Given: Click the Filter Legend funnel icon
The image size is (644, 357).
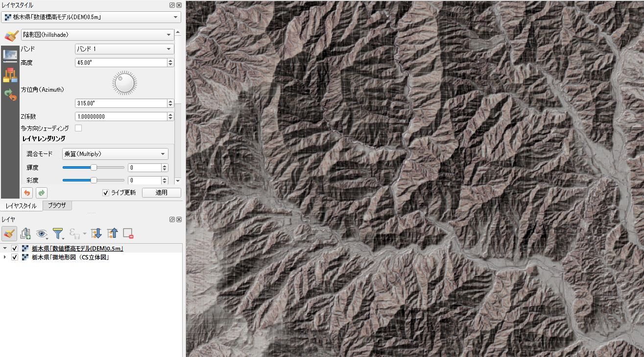Looking at the screenshot, I should point(58,233).
